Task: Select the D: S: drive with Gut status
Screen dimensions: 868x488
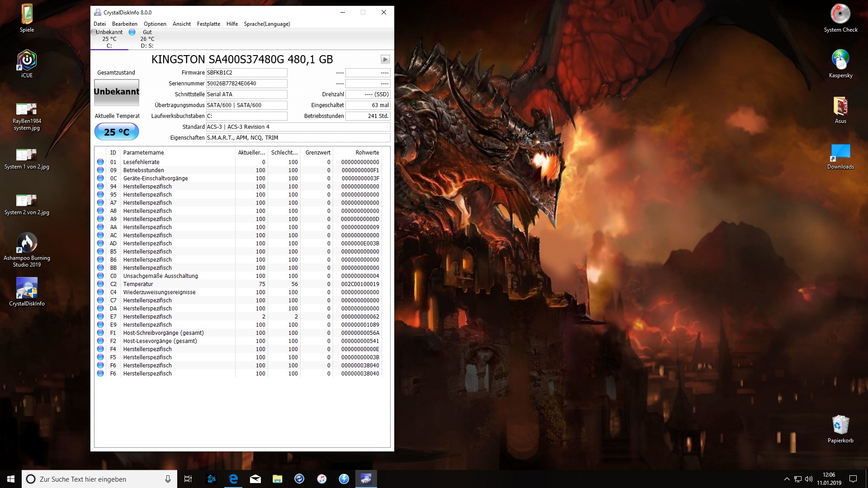Action: point(147,39)
